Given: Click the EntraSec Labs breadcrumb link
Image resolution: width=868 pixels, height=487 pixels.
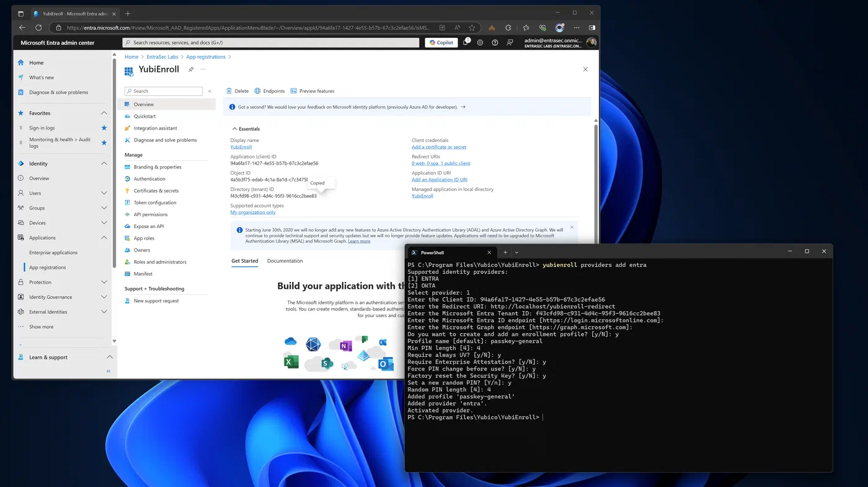Looking at the screenshot, I should 162,57.
